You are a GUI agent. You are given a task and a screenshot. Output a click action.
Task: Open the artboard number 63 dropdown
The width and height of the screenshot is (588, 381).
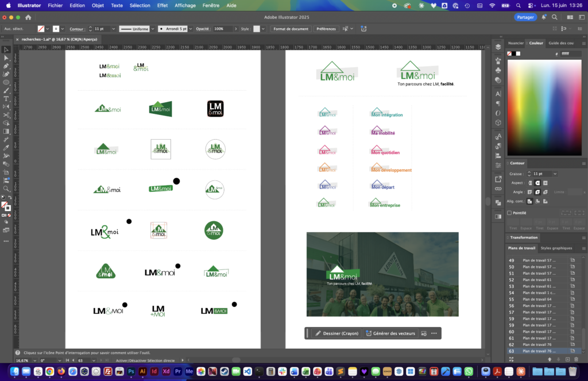[94, 360]
